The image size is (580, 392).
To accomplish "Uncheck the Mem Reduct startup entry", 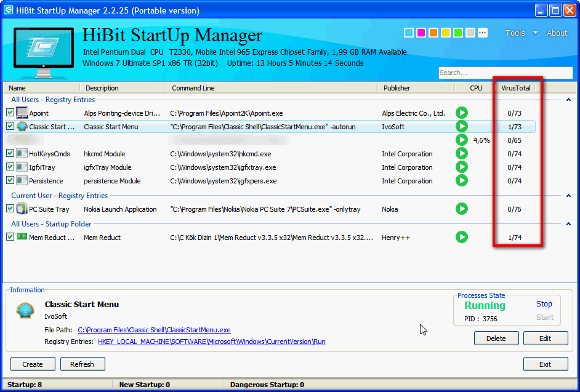I will 10,237.
